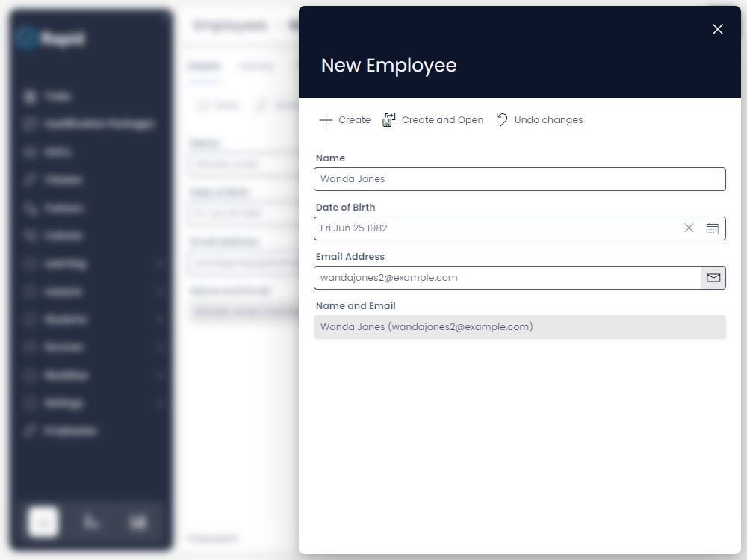747x560 pixels.
Task: Click the blurred Rapid logo in sidebar
Action: (x=52, y=38)
